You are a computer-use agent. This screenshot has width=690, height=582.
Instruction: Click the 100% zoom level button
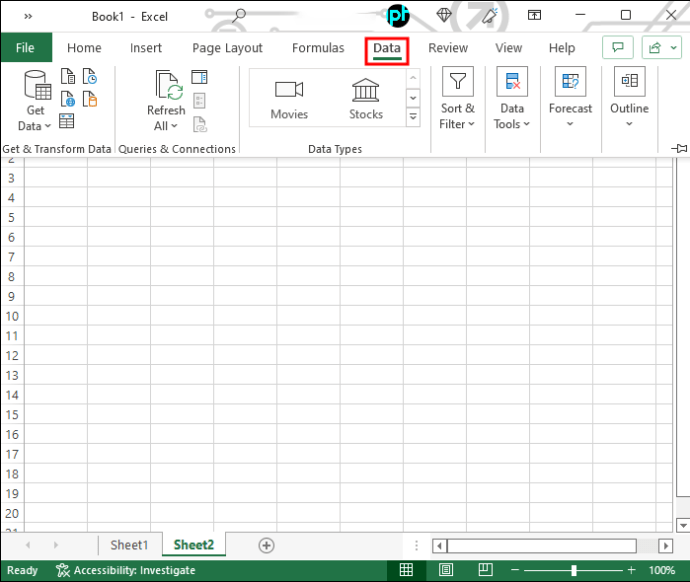click(x=661, y=570)
